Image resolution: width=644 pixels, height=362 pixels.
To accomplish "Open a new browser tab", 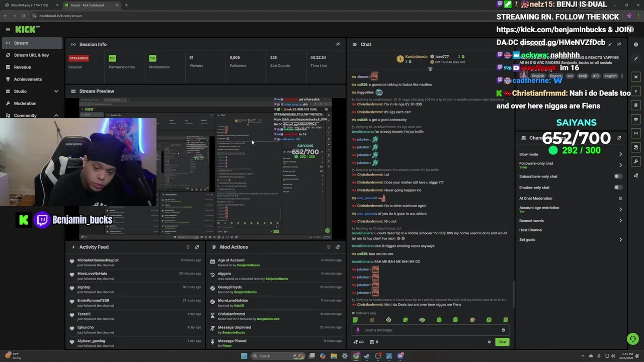I will point(126,5).
